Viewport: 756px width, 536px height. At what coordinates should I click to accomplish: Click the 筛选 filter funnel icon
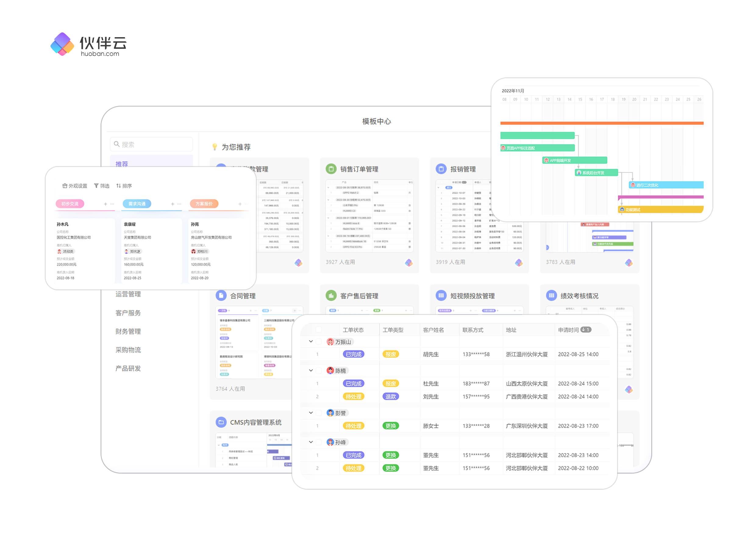coord(96,186)
